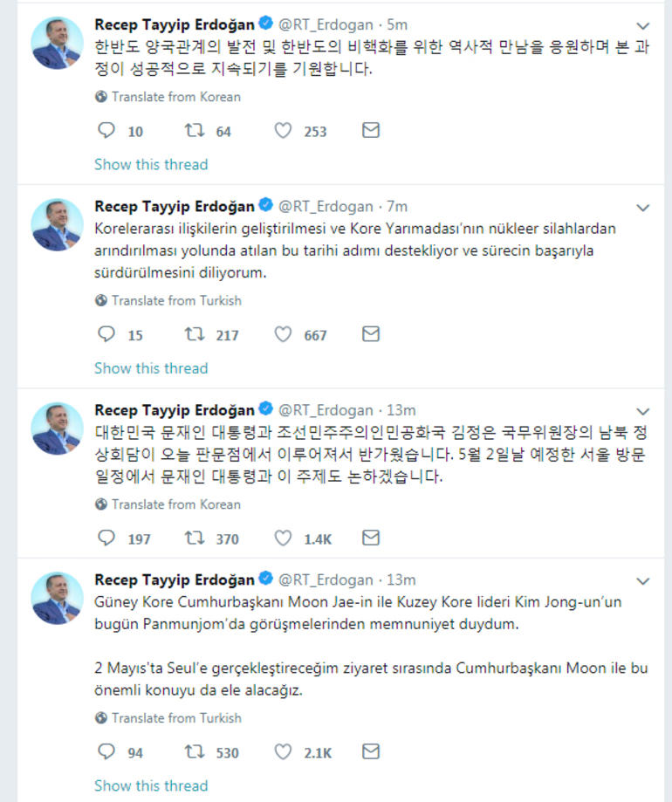Reply to the 5m Korean-language tweet

[x=106, y=129]
